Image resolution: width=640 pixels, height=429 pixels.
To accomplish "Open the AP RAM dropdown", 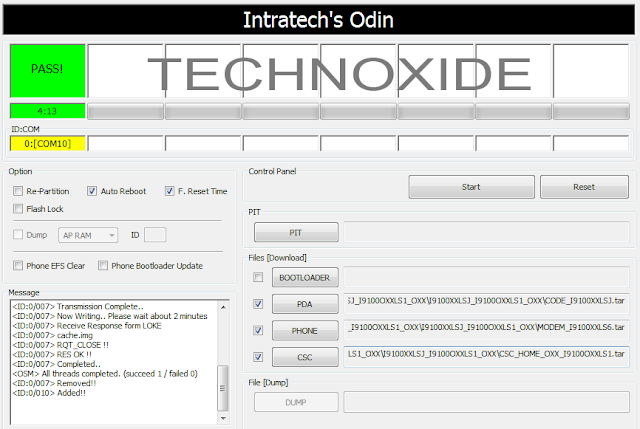I will point(88,235).
